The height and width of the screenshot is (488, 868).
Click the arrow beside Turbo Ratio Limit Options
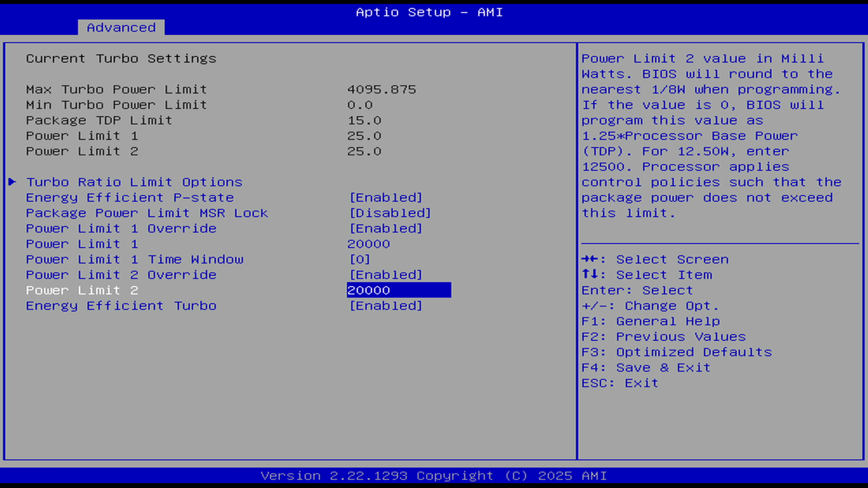point(12,182)
